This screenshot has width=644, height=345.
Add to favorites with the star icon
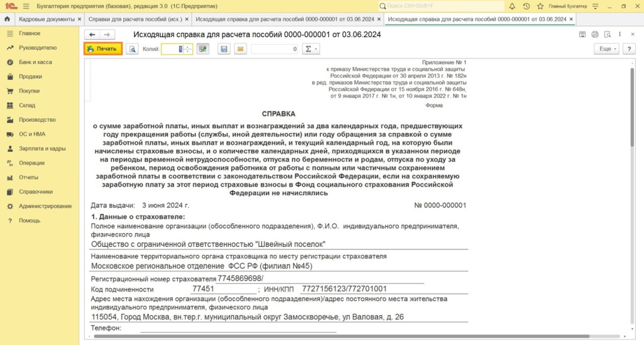(x=540, y=6)
